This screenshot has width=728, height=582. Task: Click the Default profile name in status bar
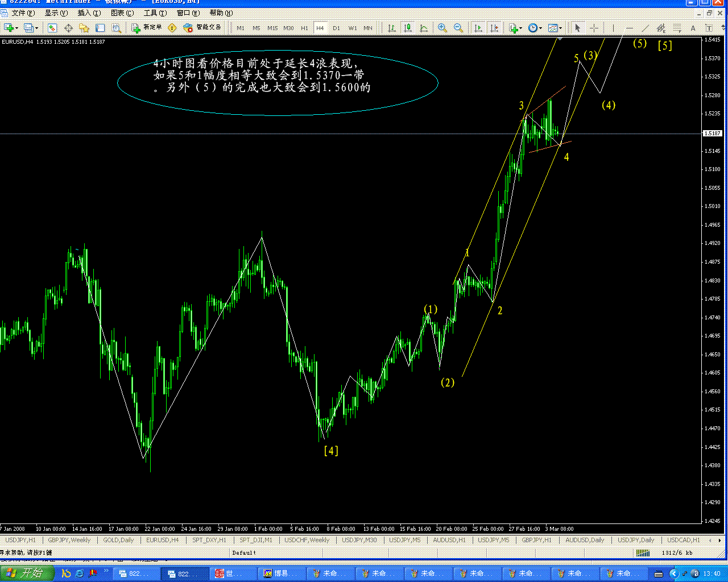(x=244, y=552)
